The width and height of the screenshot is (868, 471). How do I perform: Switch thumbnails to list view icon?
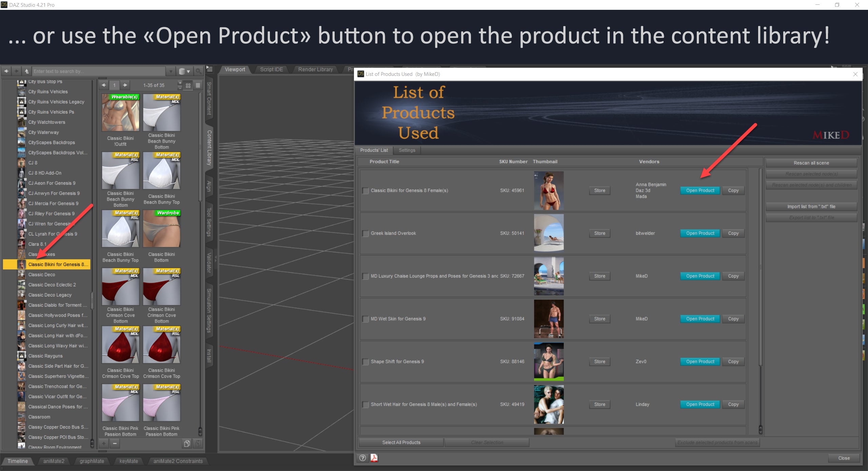point(198,85)
